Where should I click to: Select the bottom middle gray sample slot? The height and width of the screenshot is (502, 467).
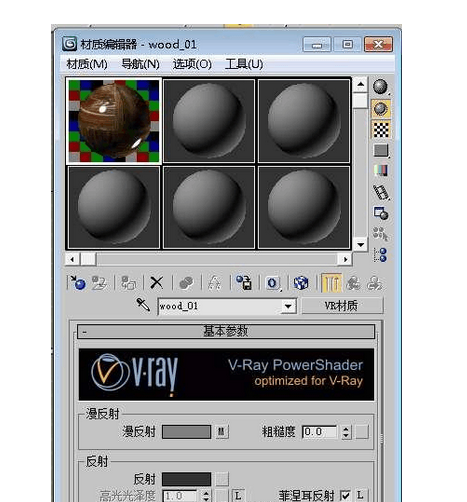pos(209,208)
